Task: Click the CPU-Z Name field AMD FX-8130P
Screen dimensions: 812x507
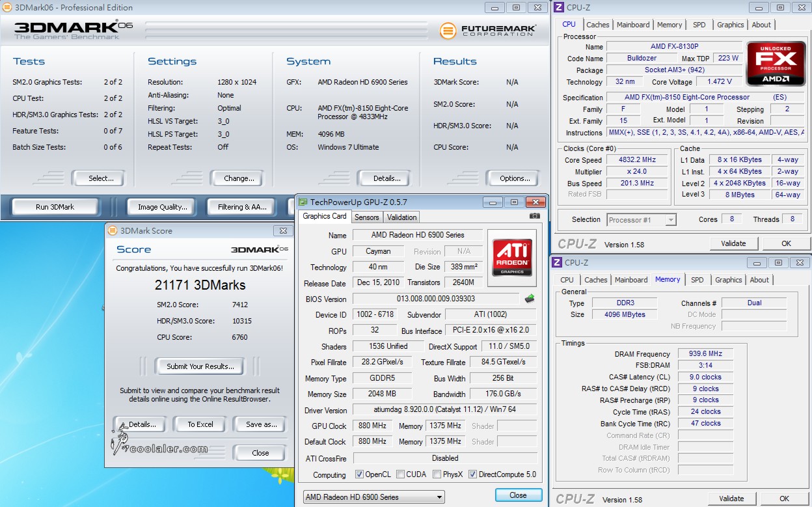Action: coord(676,46)
